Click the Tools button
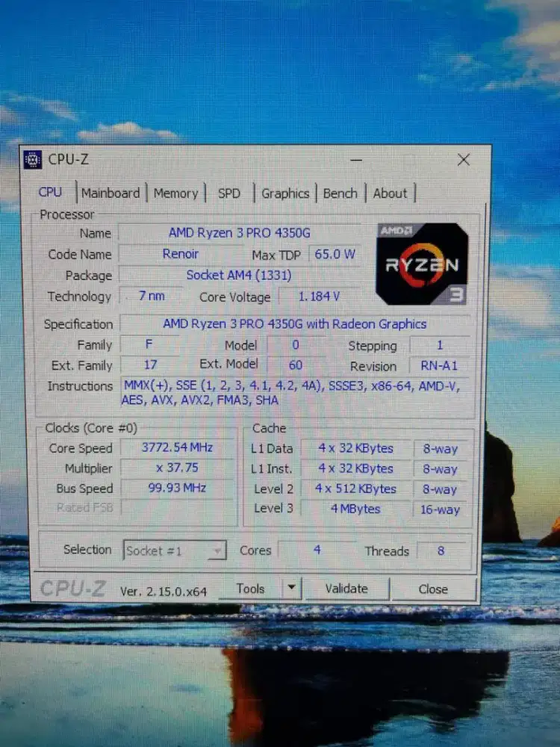The width and height of the screenshot is (560, 747). pyautogui.click(x=251, y=589)
